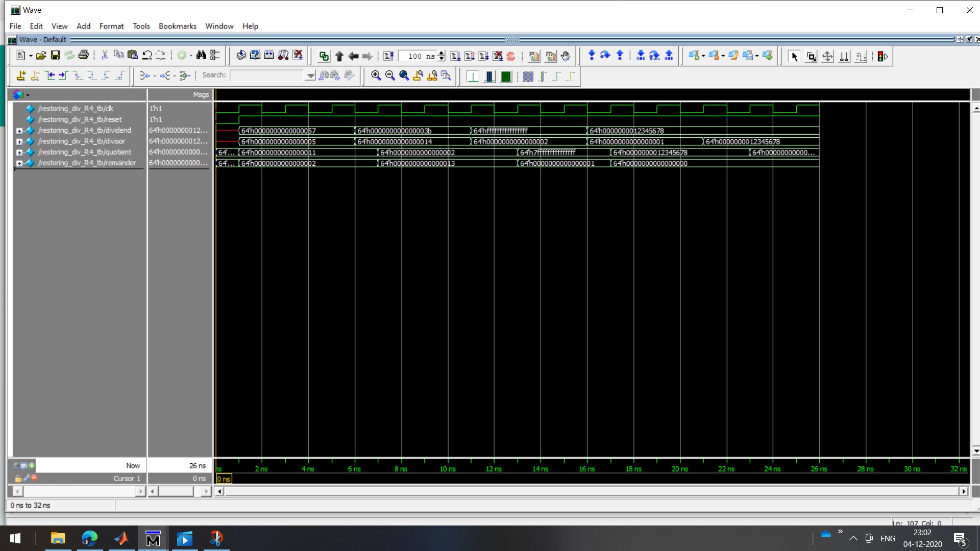The height and width of the screenshot is (551, 980).
Task: Click the Zoom Full icon
Action: (x=404, y=76)
